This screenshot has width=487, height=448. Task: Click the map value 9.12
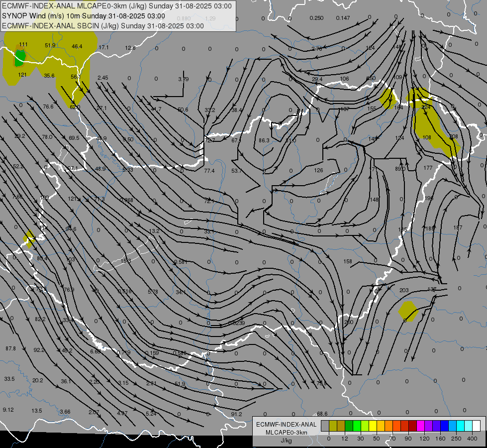pos(8,410)
